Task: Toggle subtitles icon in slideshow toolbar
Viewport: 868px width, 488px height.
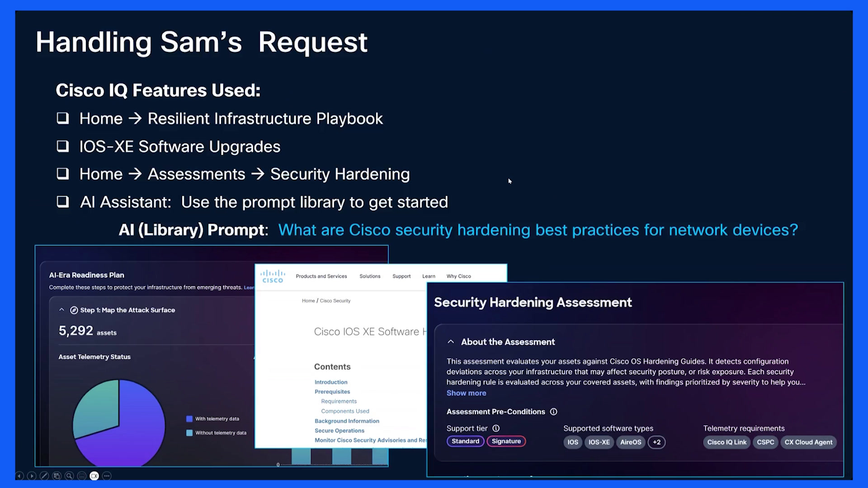Action: click(x=82, y=476)
